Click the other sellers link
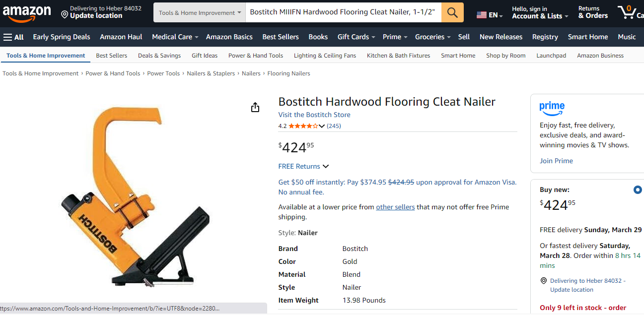The width and height of the screenshot is (644, 315). click(x=395, y=207)
